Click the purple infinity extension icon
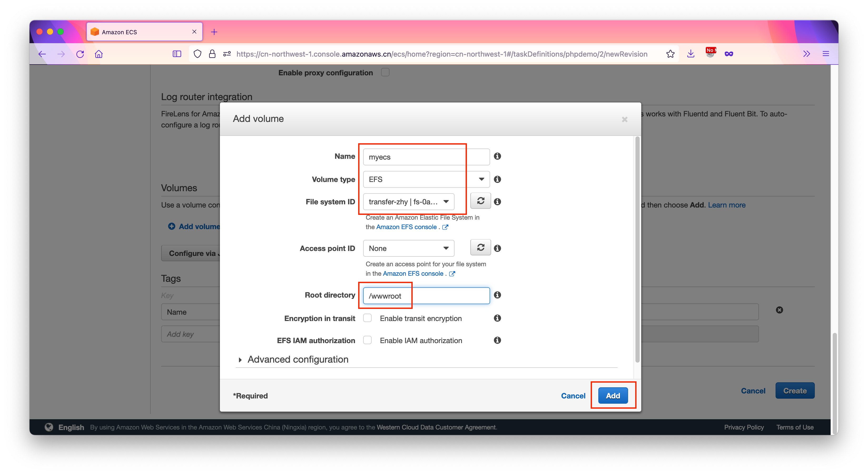Image resolution: width=868 pixels, height=474 pixels. 729,54
